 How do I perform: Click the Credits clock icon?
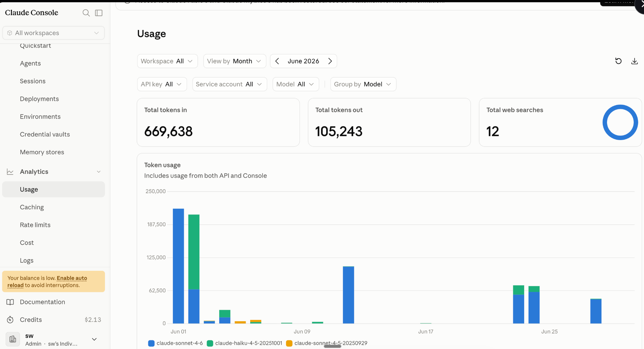point(10,320)
